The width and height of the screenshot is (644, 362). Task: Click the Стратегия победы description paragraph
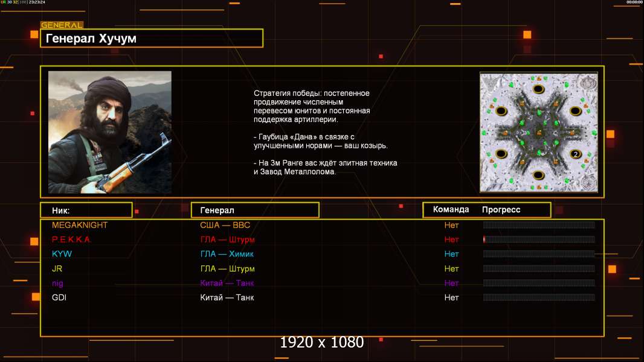point(312,106)
